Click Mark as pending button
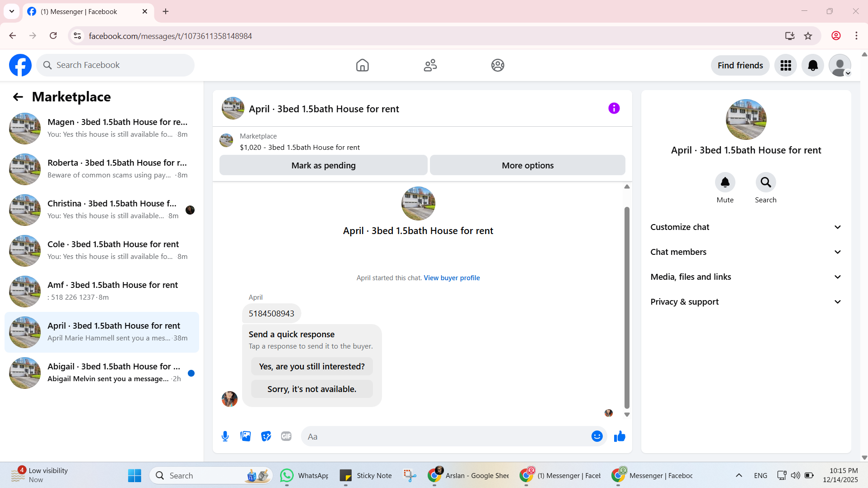The image size is (868, 488). coord(324,165)
